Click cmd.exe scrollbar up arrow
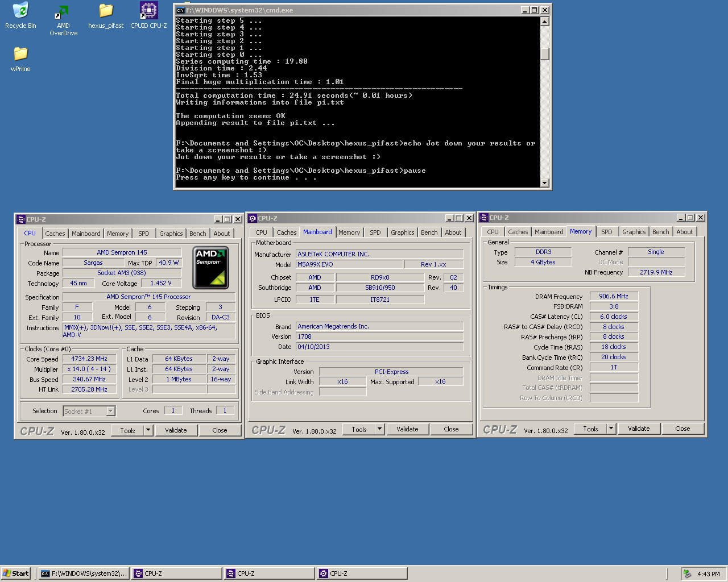728x582 pixels. (545, 22)
